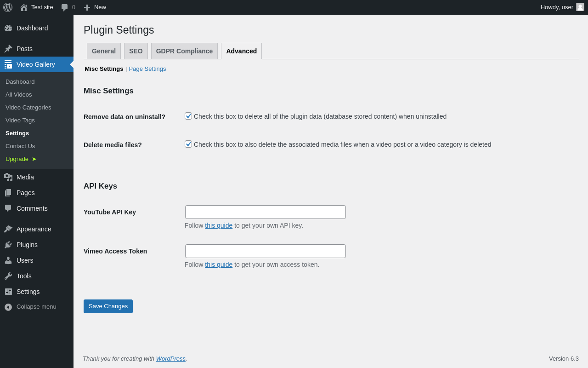The image size is (588, 368).
Task: Focus the YouTube API Key field
Action: (x=266, y=212)
